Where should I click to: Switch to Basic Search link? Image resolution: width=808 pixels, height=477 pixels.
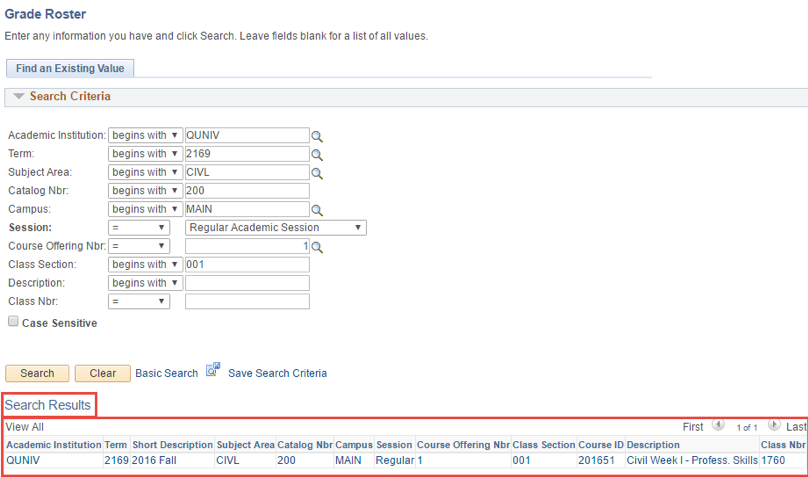pos(166,373)
